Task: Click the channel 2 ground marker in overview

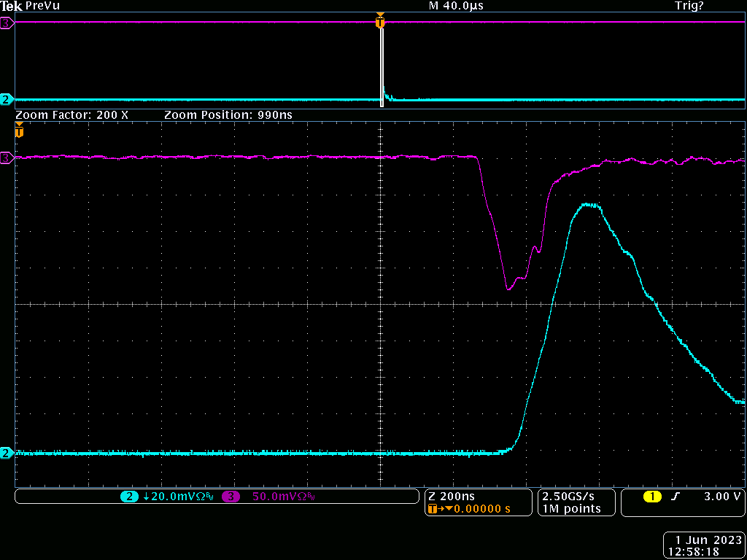Action: point(7,99)
